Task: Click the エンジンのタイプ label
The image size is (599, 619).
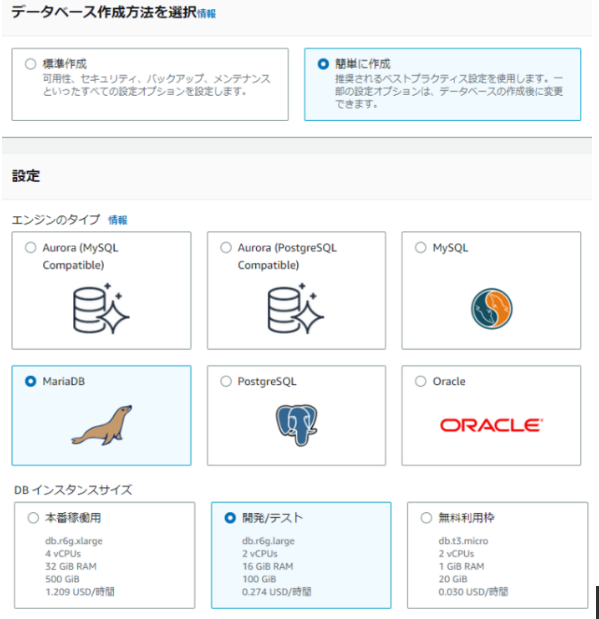Action: [x=56, y=219]
